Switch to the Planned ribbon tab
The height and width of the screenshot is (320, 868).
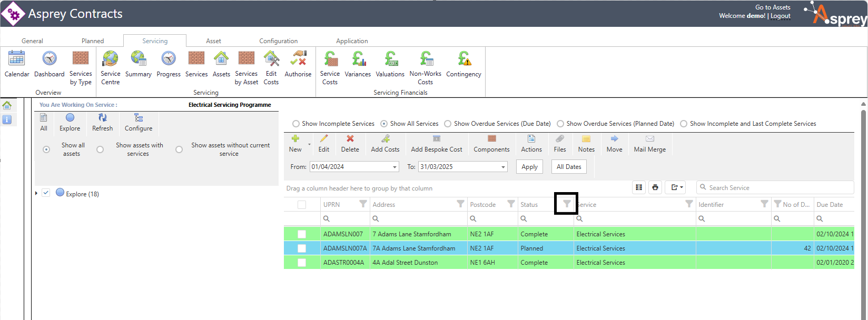tap(93, 41)
